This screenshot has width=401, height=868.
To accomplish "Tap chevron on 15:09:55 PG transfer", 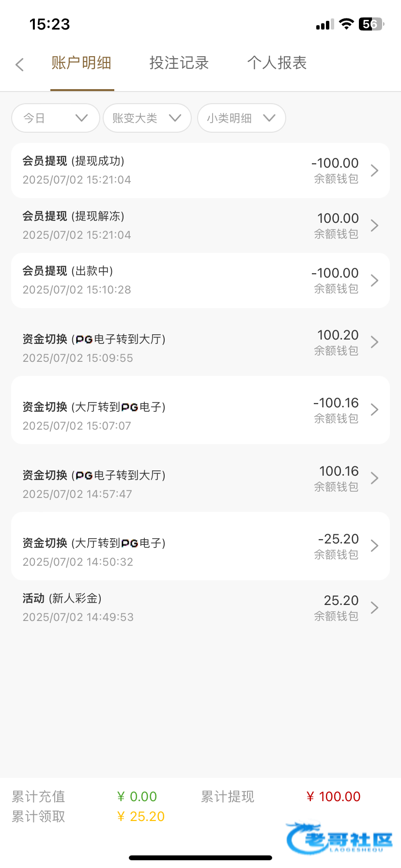I will point(374,342).
